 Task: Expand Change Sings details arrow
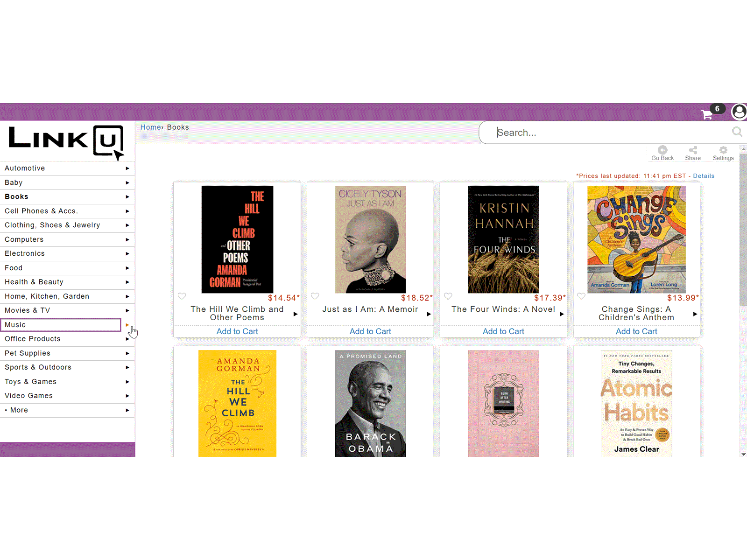pos(695,314)
